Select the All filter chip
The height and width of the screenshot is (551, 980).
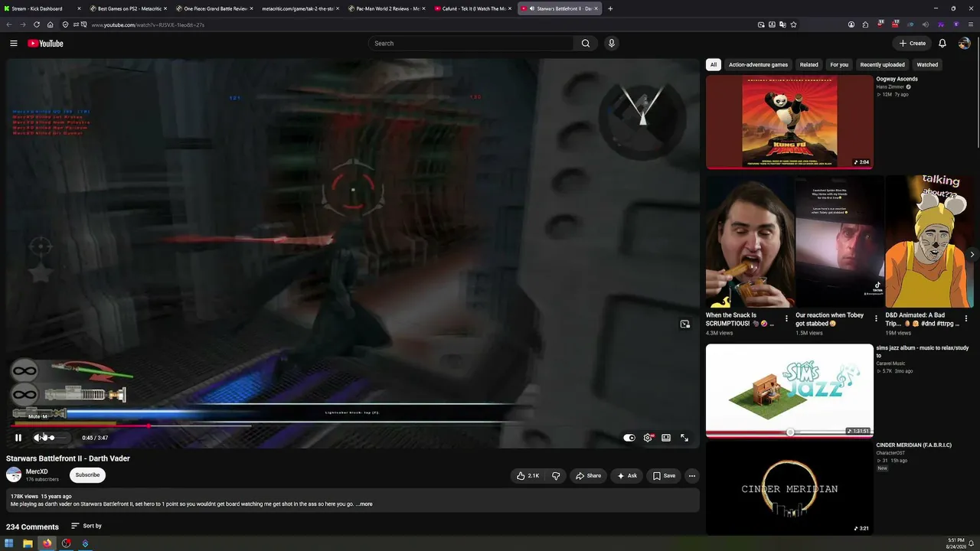[x=714, y=65]
